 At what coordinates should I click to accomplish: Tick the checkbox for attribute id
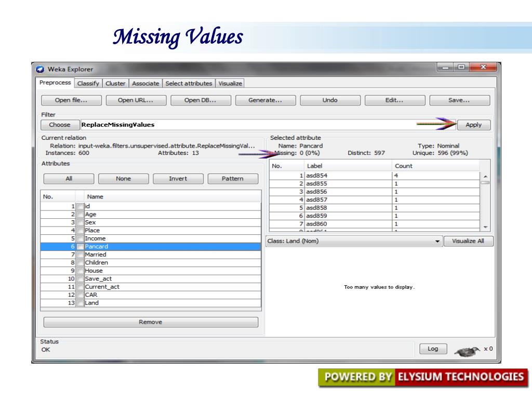(x=80, y=207)
